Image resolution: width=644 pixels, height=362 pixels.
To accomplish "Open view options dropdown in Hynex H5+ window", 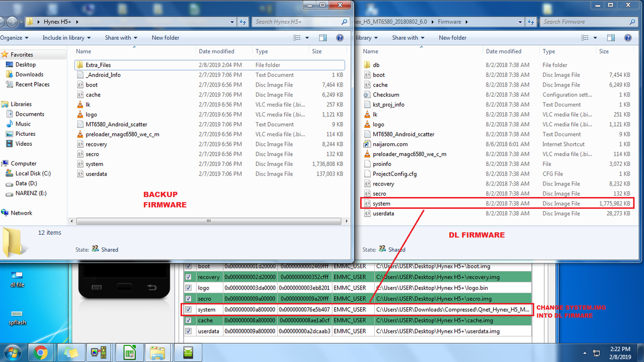I will coord(307,38).
